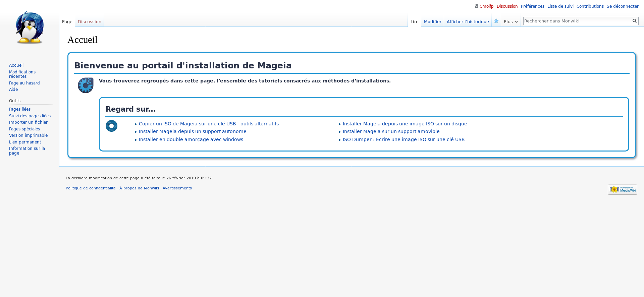Open the Modifier tab
Image resolution: width=644 pixels, height=297 pixels.
tap(432, 21)
